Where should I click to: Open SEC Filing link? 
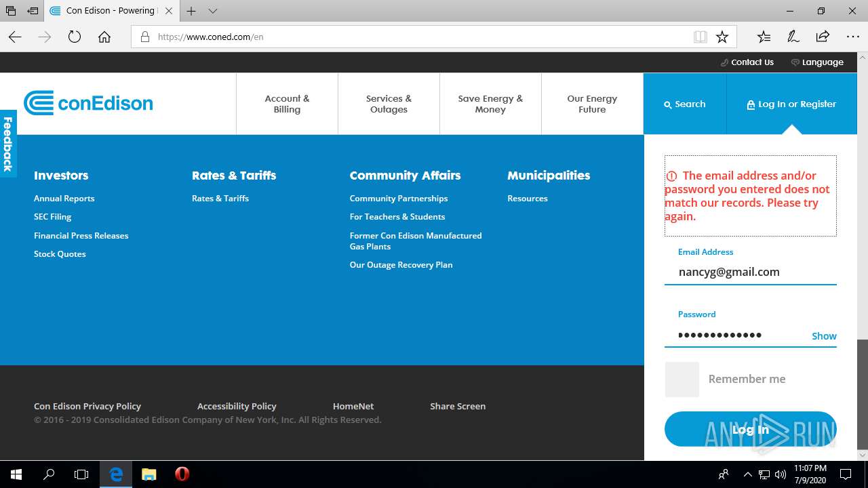tap(53, 217)
